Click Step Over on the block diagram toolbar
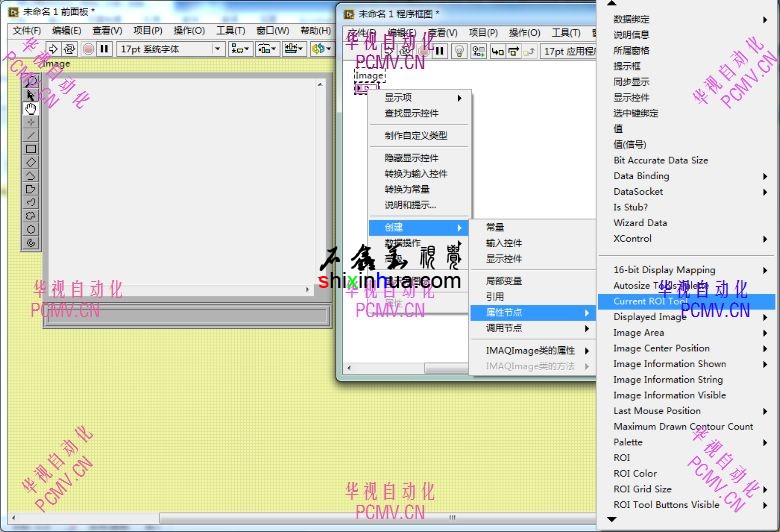The width and height of the screenshot is (780, 532). click(515, 50)
